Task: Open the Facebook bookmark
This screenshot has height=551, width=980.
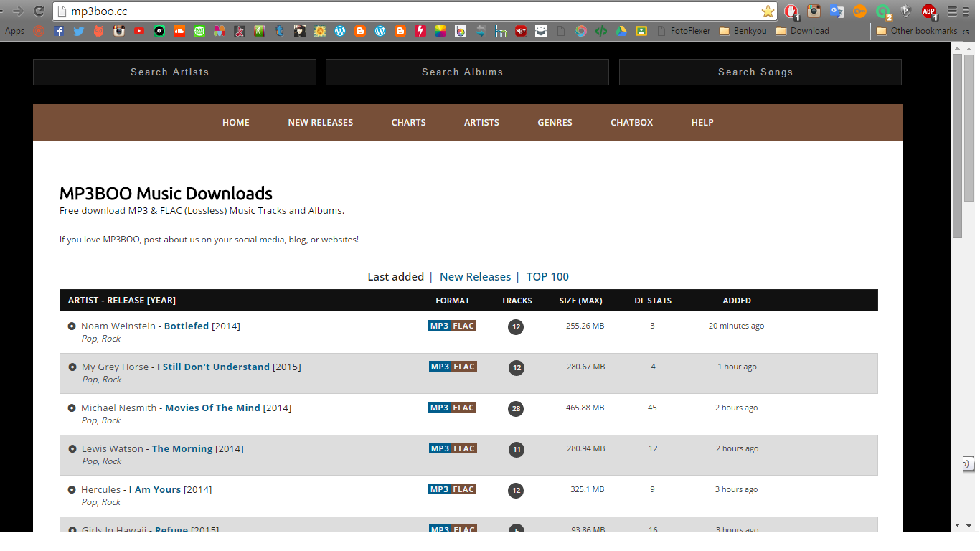Action: click(60, 31)
